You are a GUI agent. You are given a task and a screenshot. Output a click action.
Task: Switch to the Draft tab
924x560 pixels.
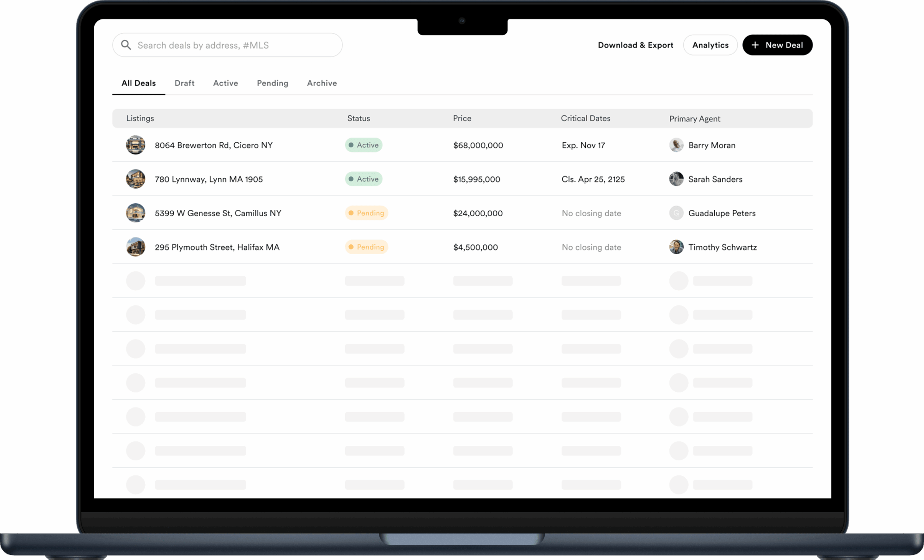(x=184, y=83)
